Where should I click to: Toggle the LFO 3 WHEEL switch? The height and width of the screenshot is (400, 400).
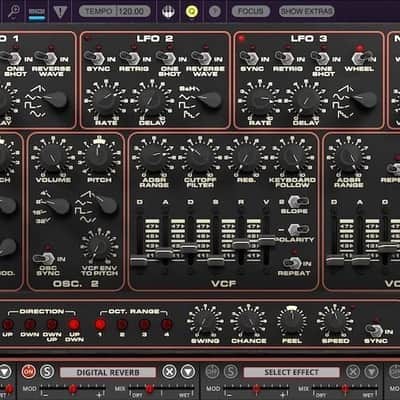click(361, 58)
